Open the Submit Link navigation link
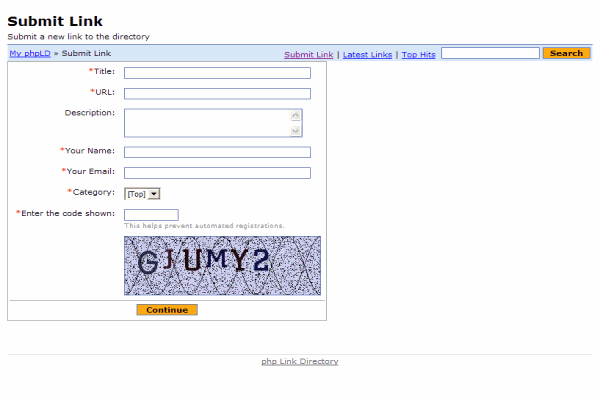This screenshot has width=600, height=400. (x=308, y=54)
